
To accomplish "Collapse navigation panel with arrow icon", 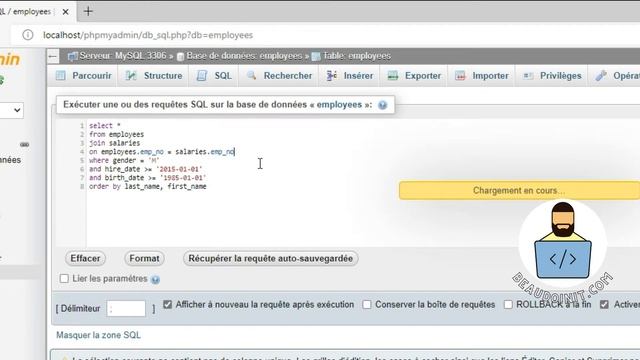I will [53, 56].
